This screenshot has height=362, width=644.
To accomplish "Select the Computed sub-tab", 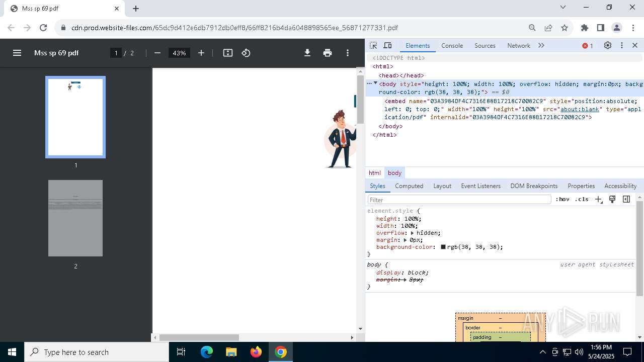I will [409, 186].
